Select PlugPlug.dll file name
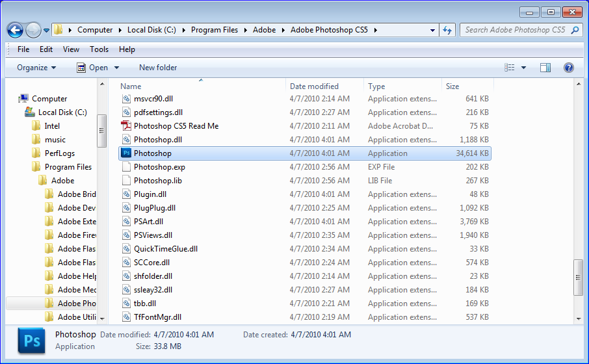589x364 pixels. coord(154,208)
